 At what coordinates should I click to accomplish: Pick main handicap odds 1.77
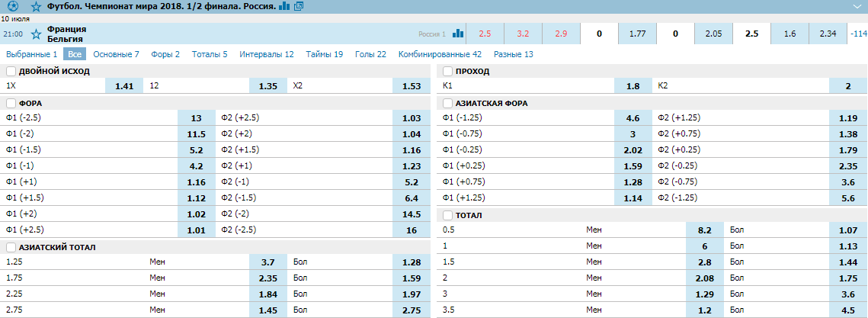point(637,34)
